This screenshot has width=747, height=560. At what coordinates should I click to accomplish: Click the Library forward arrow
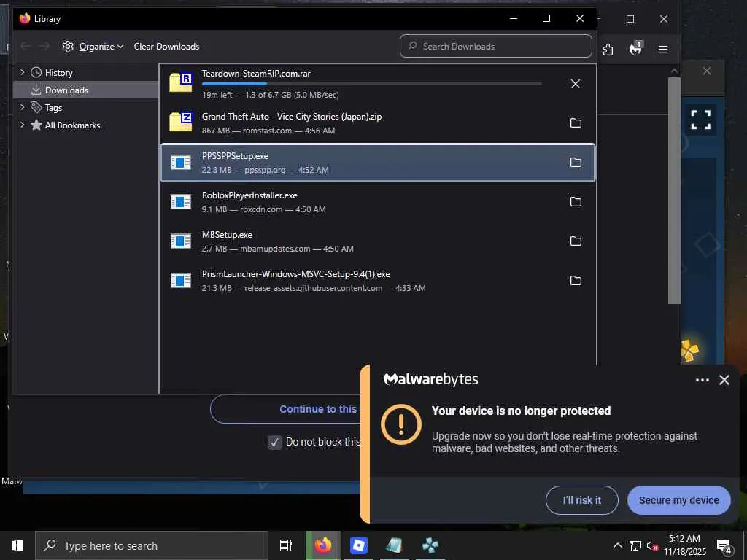pyautogui.click(x=44, y=46)
